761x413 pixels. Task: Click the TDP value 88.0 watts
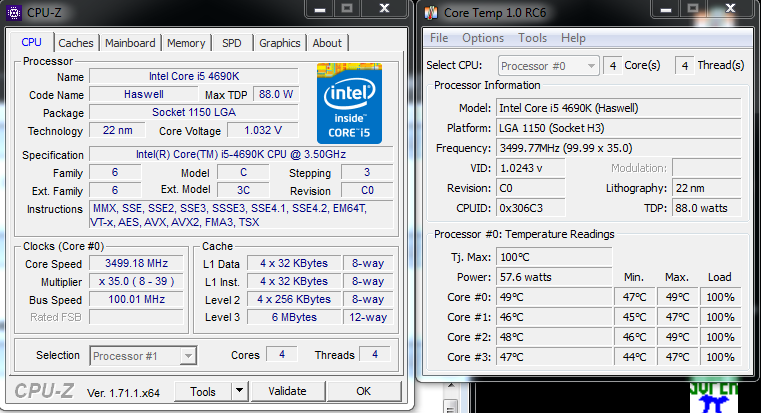pyautogui.click(x=707, y=208)
